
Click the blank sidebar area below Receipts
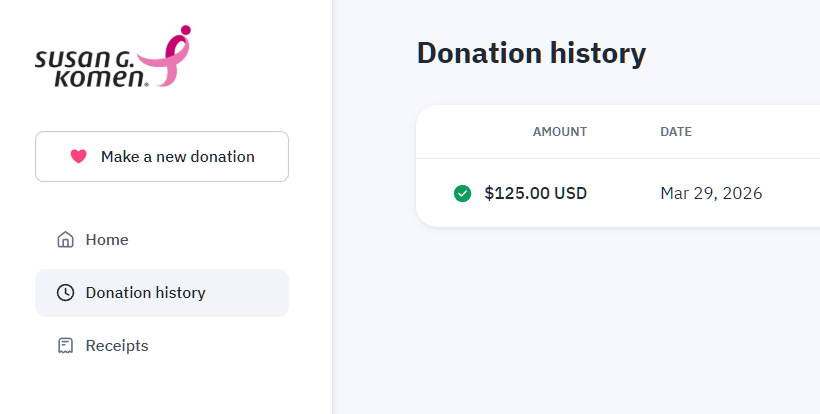point(160,390)
